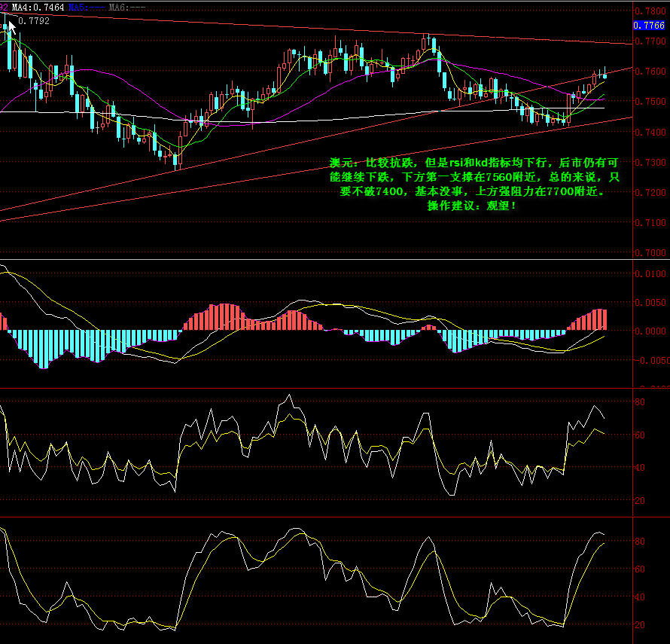The width and height of the screenshot is (670, 644).
Task: Click the annotation line mentioning 7400 and 7700
Action: pyautogui.click(x=473, y=191)
